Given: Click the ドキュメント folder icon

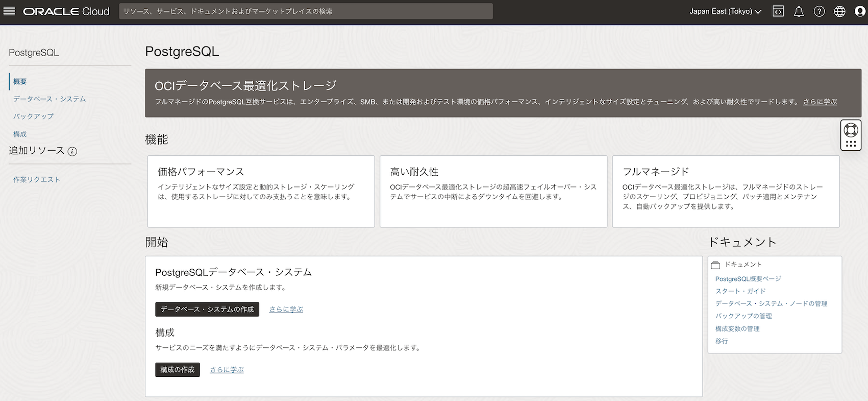Looking at the screenshot, I should (x=715, y=265).
